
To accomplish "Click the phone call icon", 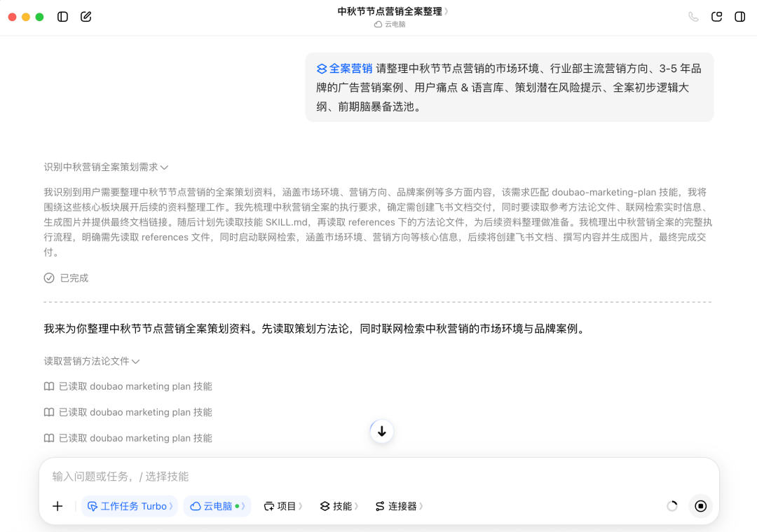I will [x=693, y=17].
